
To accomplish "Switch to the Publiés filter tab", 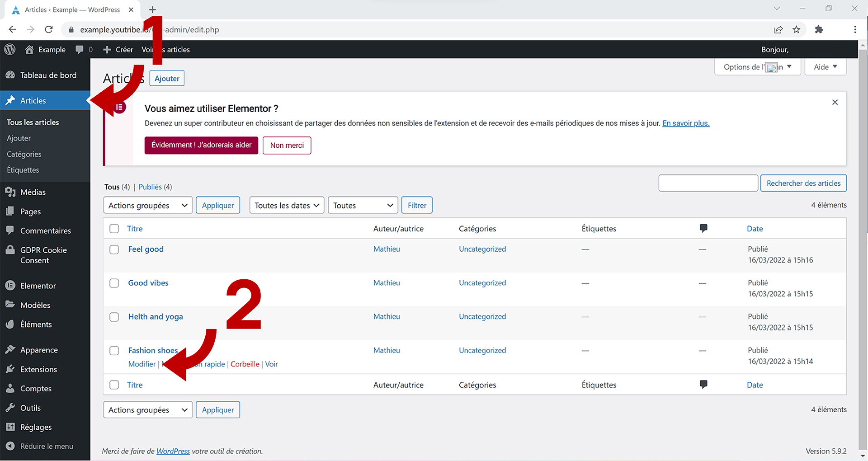I will point(150,187).
